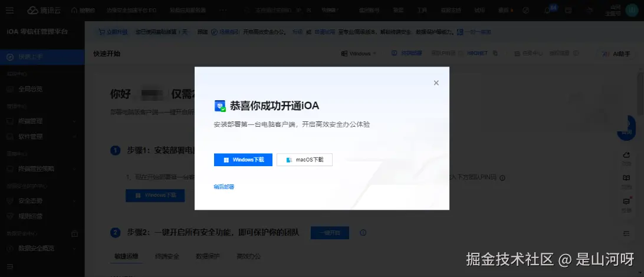Click the notification bell with badge

pyautogui.click(x=548, y=10)
